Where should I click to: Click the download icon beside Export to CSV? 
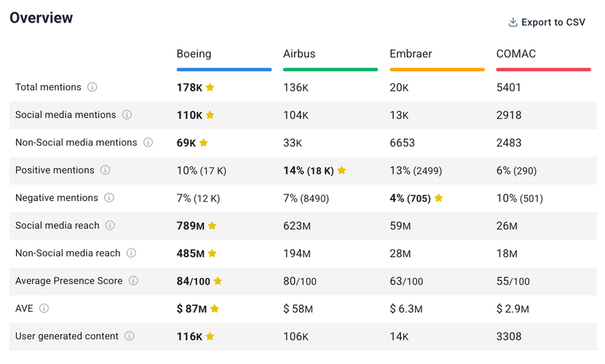coord(513,23)
